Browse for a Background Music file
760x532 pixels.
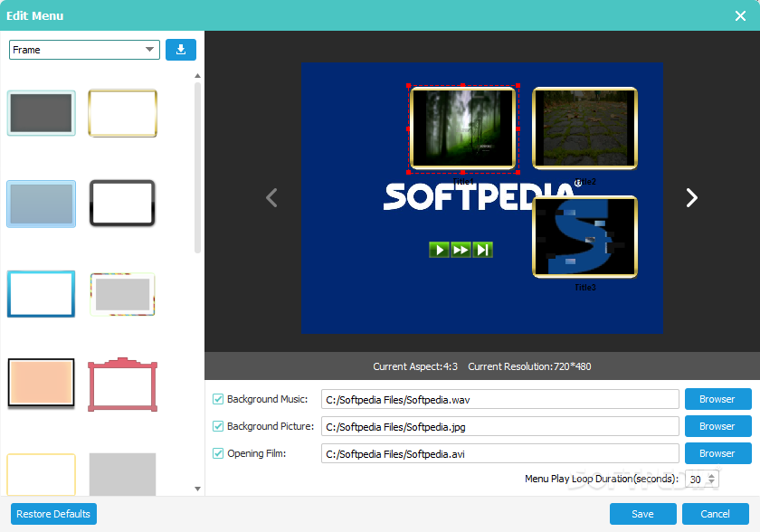(x=717, y=399)
